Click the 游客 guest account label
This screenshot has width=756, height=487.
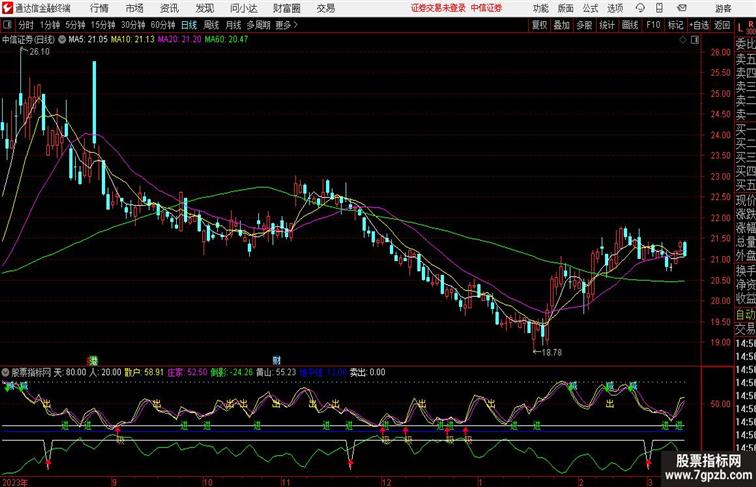tap(723, 8)
